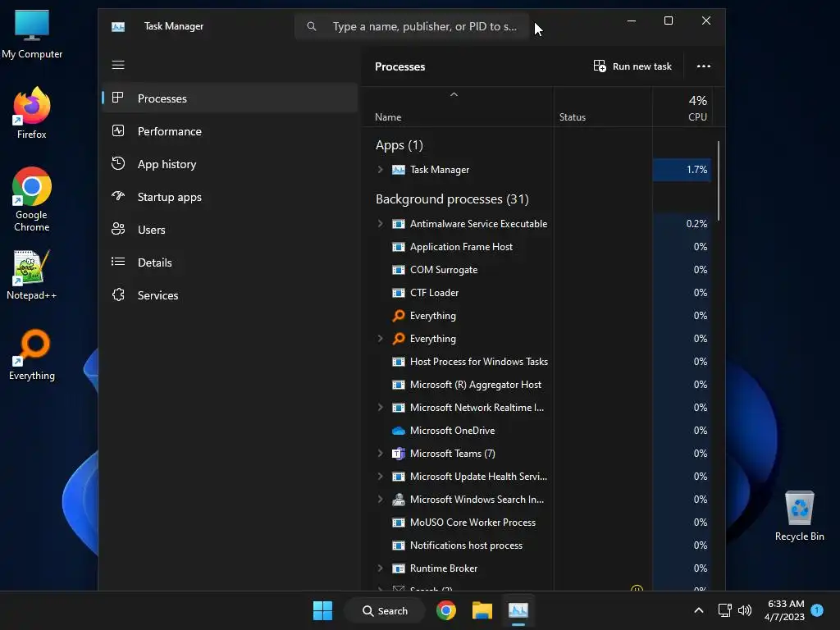Viewport: 840px width, 630px height.
Task: Click the search magnifier icon in Task Manager
Action: [311, 26]
